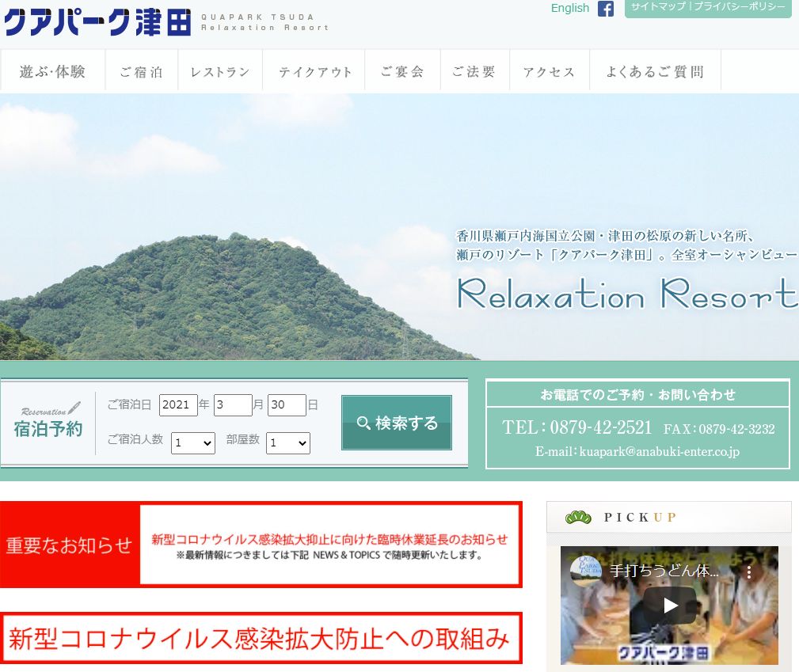The height and width of the screenshot is (672, 799).
Task: Click the 宿泊予約 Reservation logo
Action: point(48,421)
